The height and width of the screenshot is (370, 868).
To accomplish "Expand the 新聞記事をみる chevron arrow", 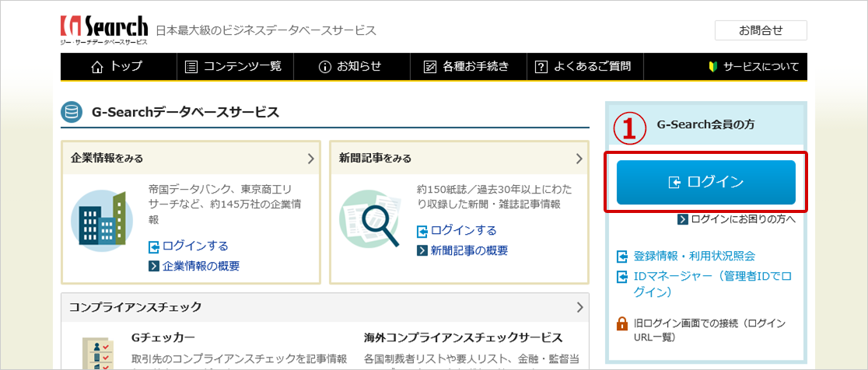I will pyautogui.click(x=579, y=159).
